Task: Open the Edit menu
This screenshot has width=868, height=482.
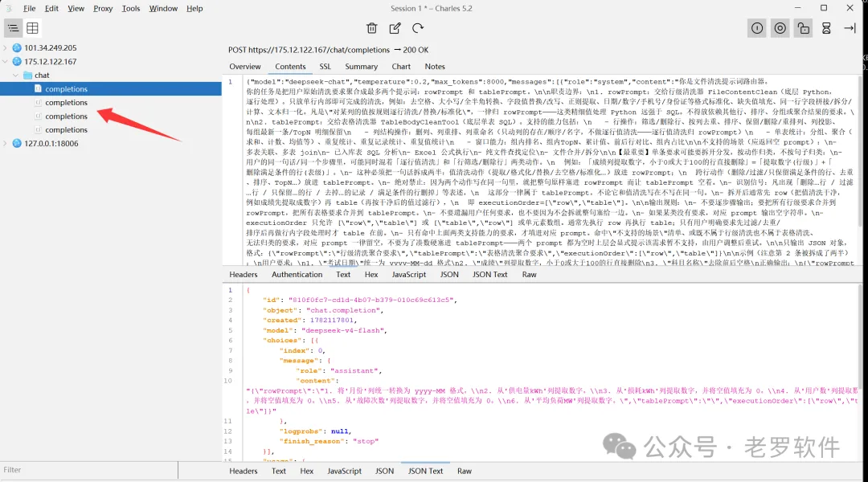Action: coord(51,8)
